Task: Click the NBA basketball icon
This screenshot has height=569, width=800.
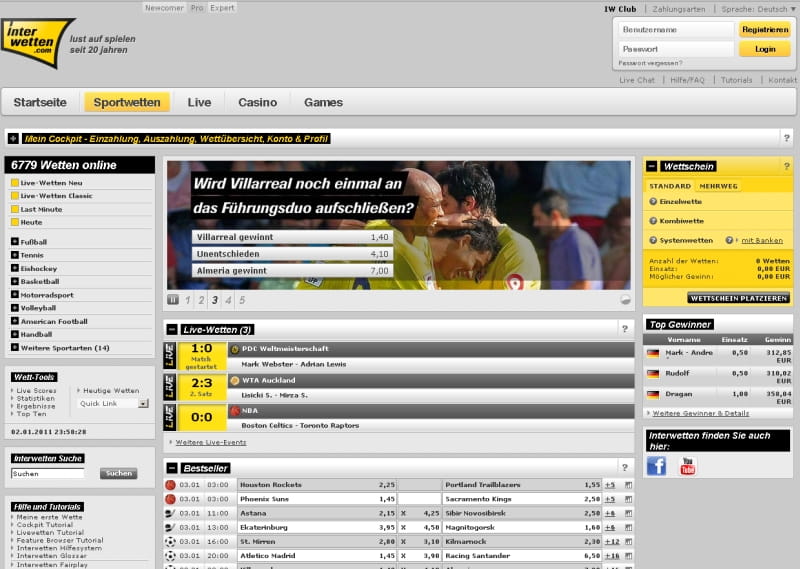Action: point(235,411)
